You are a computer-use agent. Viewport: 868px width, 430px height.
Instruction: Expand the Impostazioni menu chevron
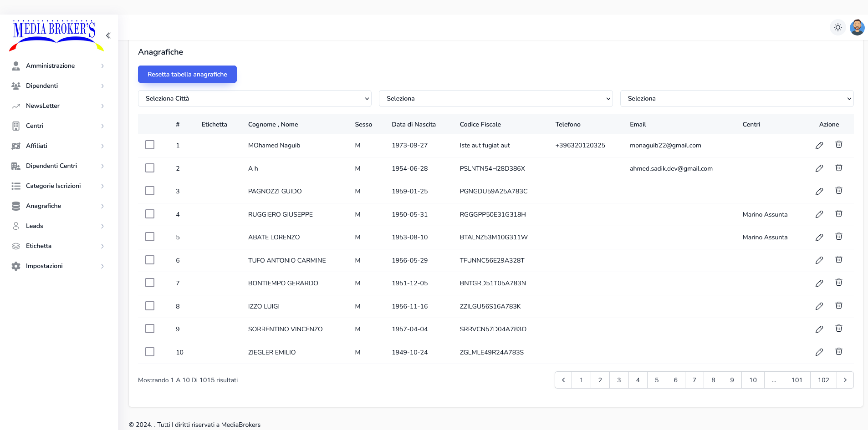tap(102, 266)
